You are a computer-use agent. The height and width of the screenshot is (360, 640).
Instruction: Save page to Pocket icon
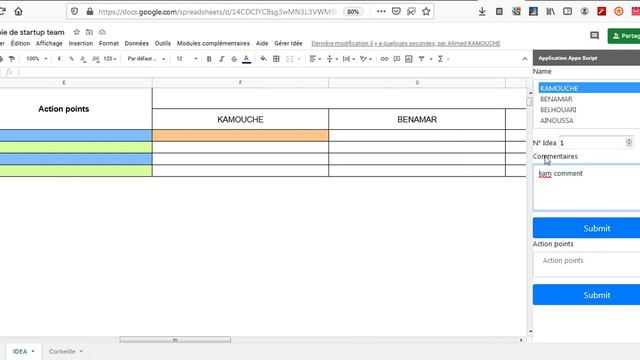pyautogui.click(x=396, y=11)
